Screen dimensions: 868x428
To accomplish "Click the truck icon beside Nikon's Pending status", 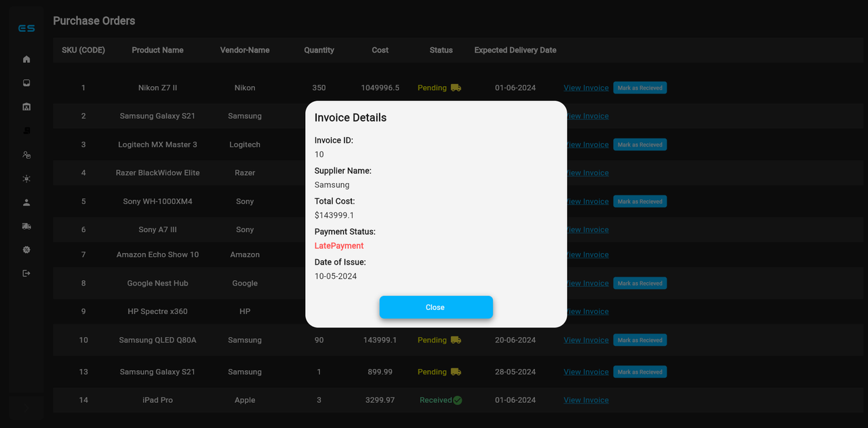I will coord(456,87).
